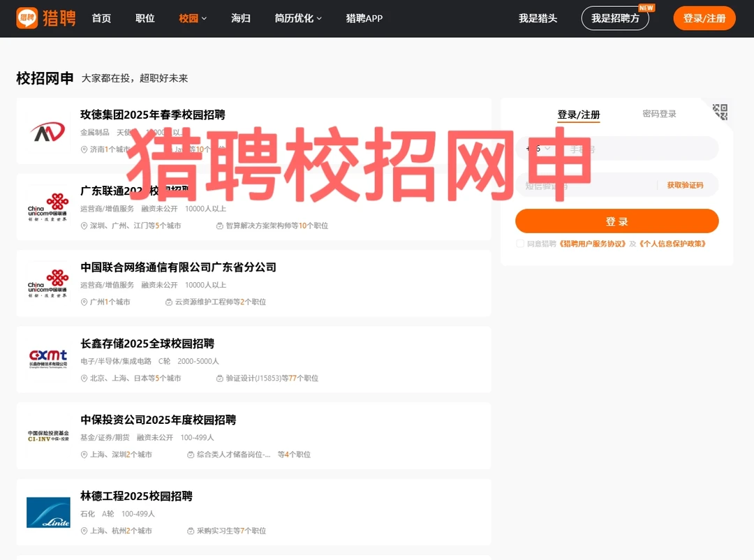Click the 基金/证券/期货 industry text
The image size is (754, 560).
tap(105, 438)
